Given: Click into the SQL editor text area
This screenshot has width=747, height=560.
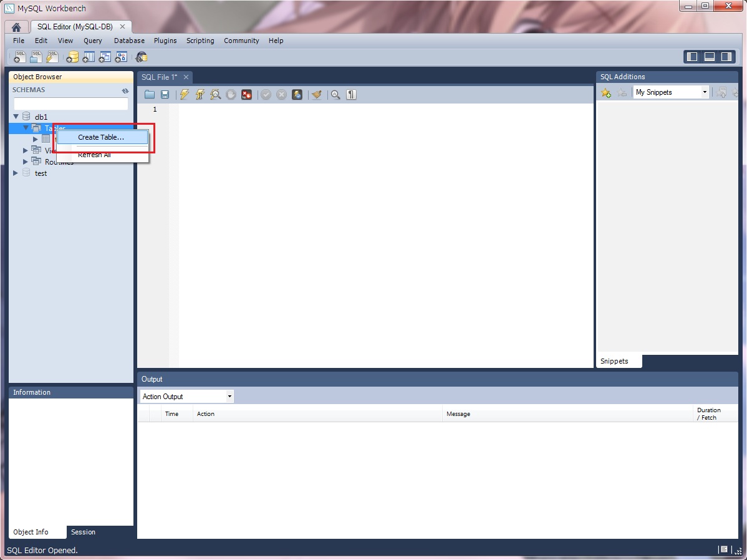Looking at the screenshot, I should 386,236.
